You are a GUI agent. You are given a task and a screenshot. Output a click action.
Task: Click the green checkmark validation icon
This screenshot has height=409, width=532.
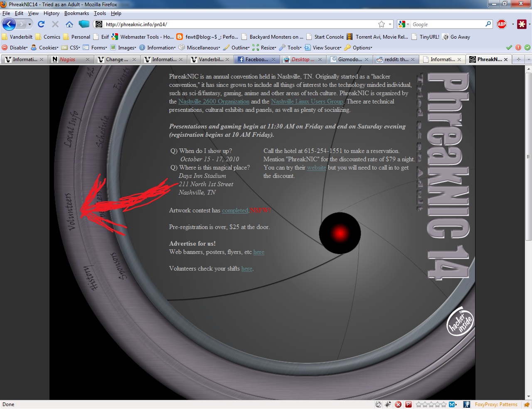pyautogui.click(x=509, y=47)
